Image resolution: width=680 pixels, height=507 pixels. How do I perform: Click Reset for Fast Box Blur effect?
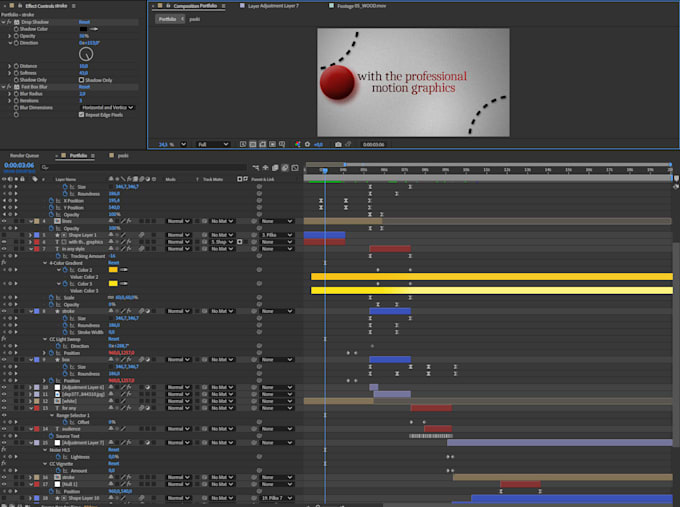[x=84, y=87]
